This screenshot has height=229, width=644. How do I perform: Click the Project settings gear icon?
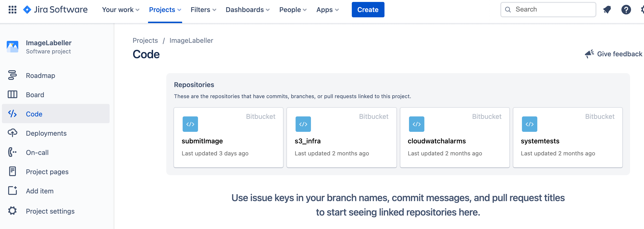[x=12, y=211]
